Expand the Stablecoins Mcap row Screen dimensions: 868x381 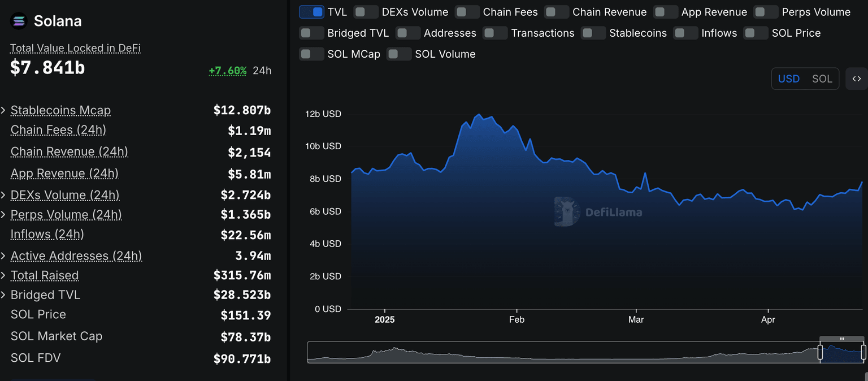(3, 110)
